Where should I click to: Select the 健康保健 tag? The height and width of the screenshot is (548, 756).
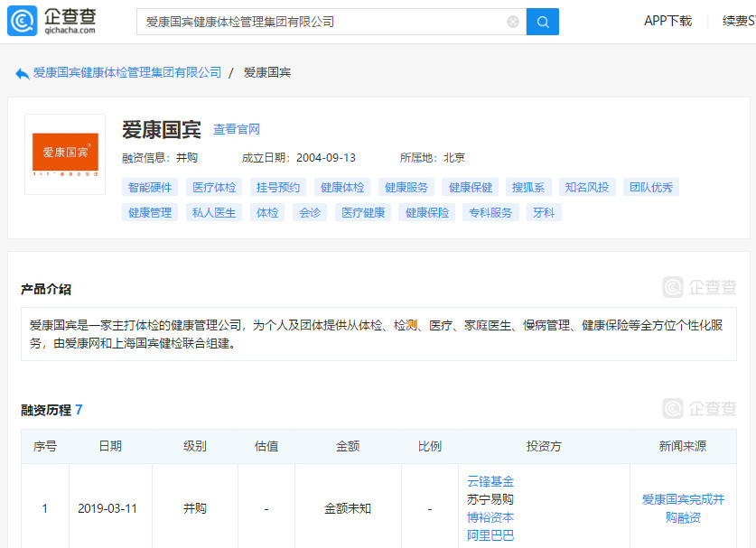click(x=471, y=187)
